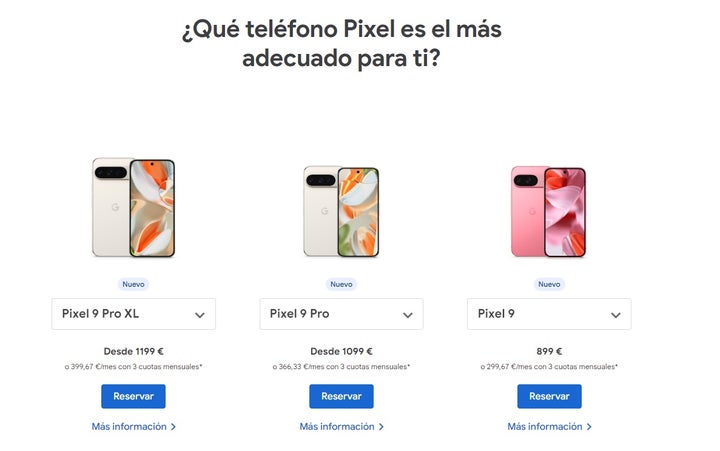Open the Pixel 9 Pro model dropdown
Screen dimensions: 720x451
pyautogui.click(x=341, y=314)
